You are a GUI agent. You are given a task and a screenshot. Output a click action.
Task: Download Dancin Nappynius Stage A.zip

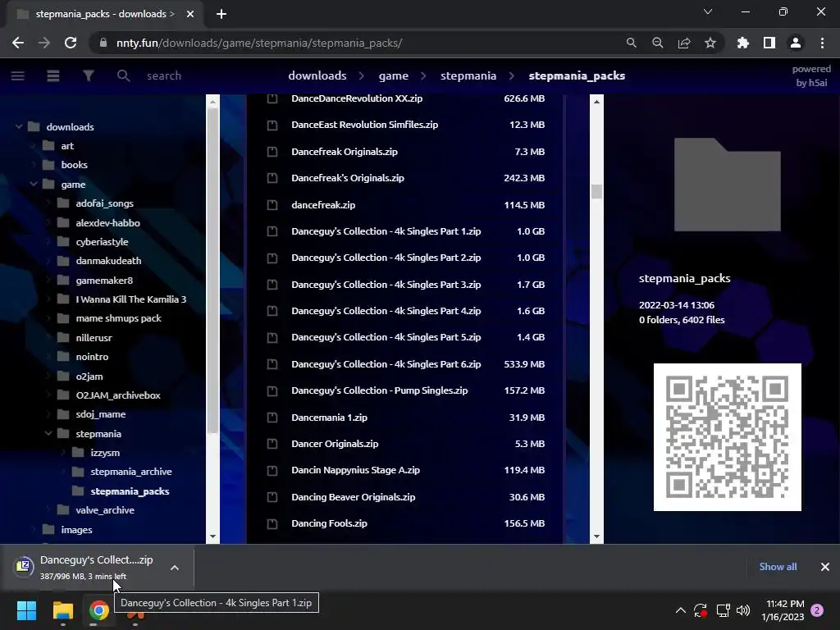click(355, 470)
